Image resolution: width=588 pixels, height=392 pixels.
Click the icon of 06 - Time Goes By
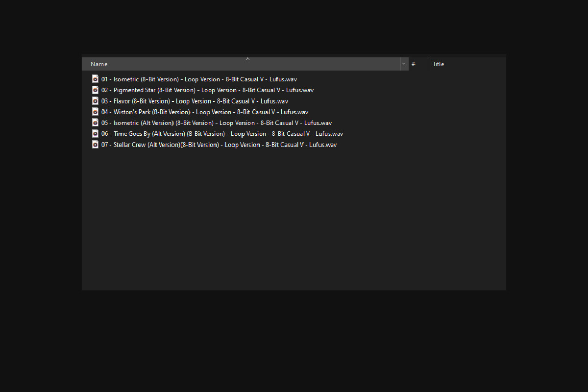pos(95,134)
